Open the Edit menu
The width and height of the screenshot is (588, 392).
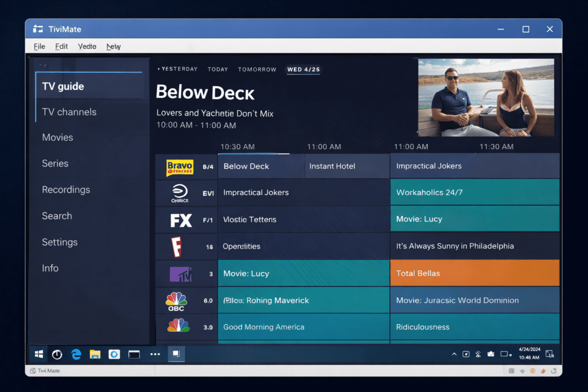click(61, 46)
